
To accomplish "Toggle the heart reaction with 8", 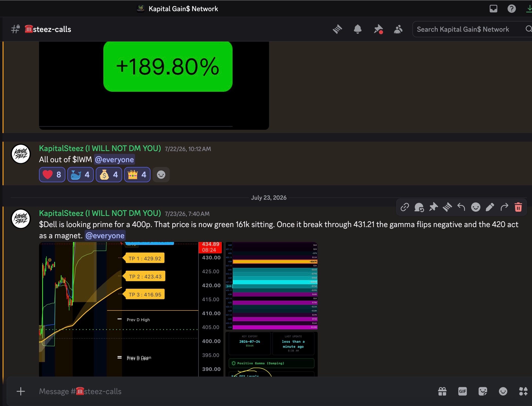I will point(52,175).
